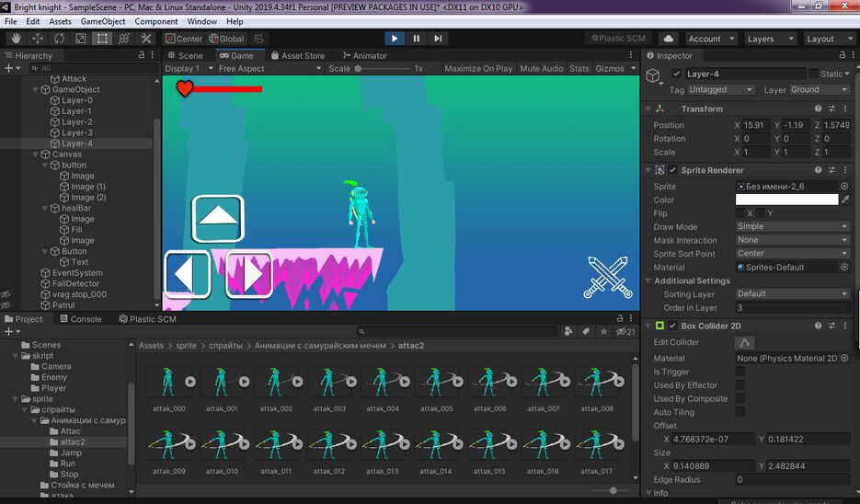Image resolution: width=860 pixels, height=504 pixels.
Task: Select the Move tool
Action: [x=38, y=39]
